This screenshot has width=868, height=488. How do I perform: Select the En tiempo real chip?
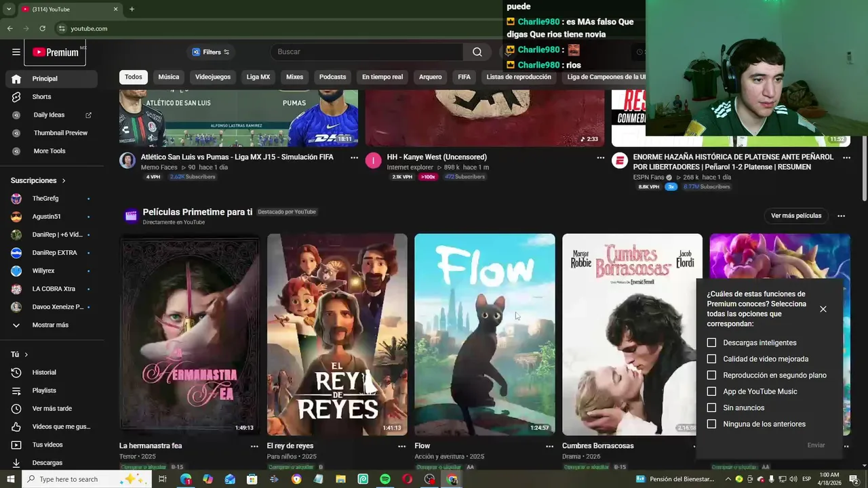[382, 77]
